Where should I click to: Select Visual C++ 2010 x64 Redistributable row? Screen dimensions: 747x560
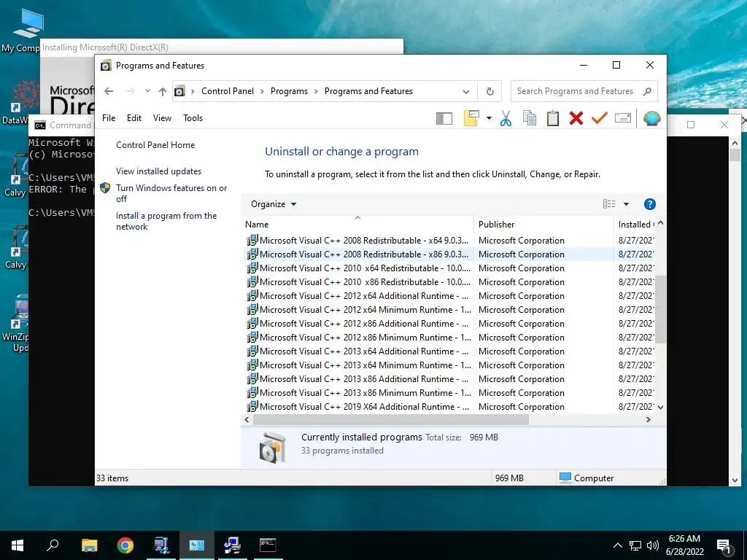449,268
